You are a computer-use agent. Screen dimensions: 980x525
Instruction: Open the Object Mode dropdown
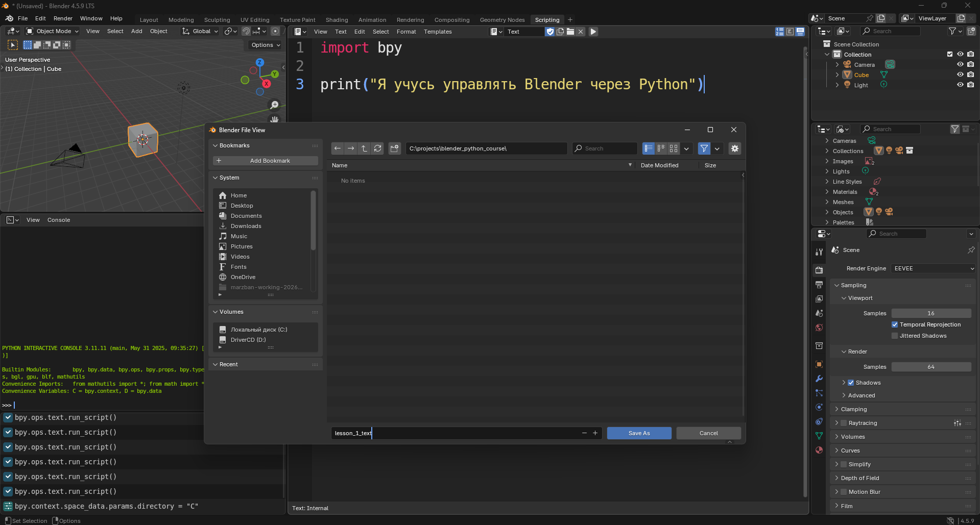pyautogui.click(x=53, y=31)
